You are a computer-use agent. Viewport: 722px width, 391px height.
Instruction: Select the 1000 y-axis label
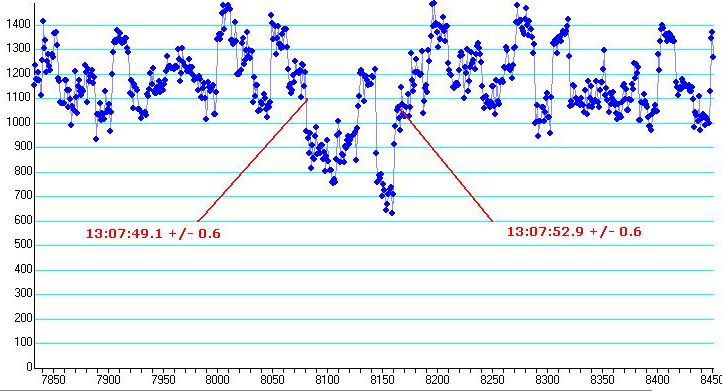(x=18, y=122)
